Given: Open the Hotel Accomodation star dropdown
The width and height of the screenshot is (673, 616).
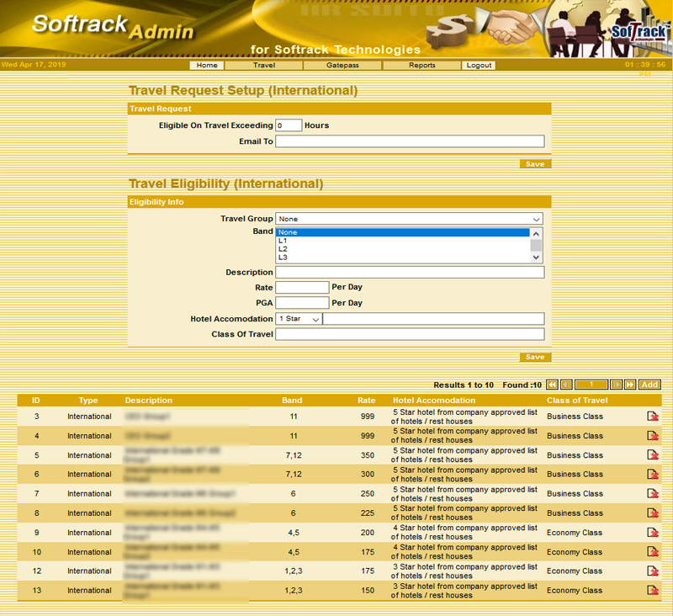Looking at the screenshot, I should tap(299, 319).
